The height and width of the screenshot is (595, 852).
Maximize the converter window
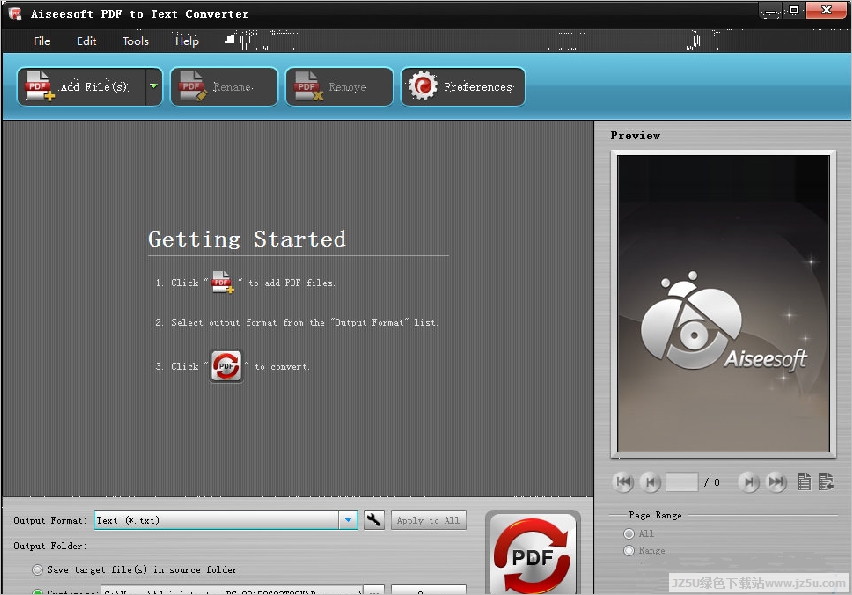coord(794,10)
